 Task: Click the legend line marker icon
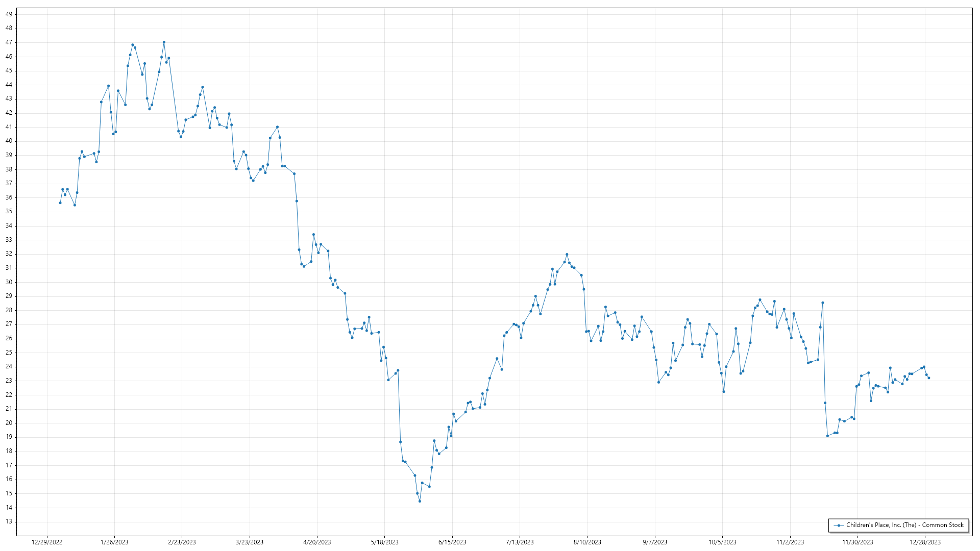(x=838, y=525)
